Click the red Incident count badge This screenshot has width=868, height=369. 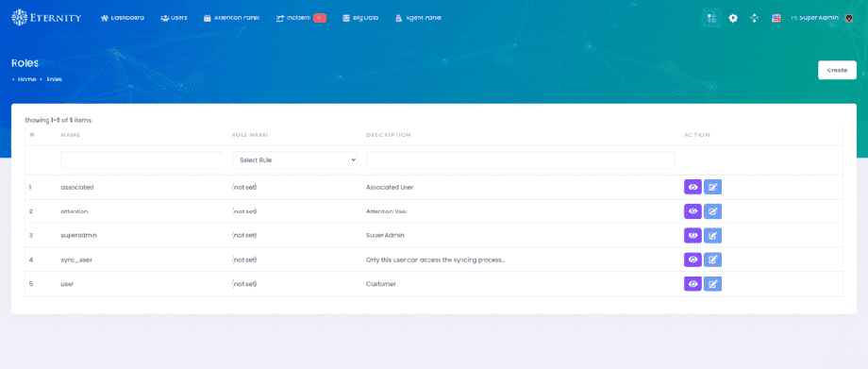click(x=320, y=18)
